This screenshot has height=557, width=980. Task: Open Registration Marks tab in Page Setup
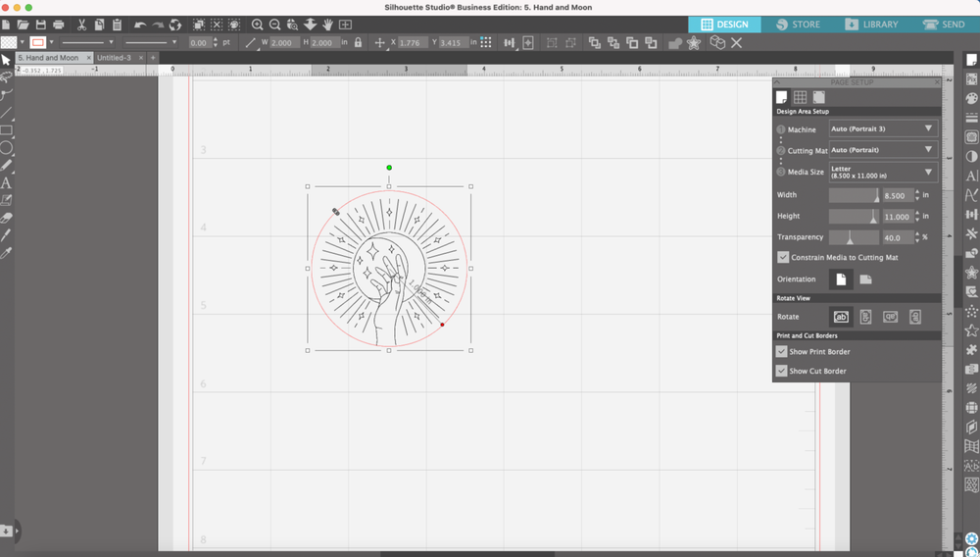pyautogui.click(x=818, y=97)
